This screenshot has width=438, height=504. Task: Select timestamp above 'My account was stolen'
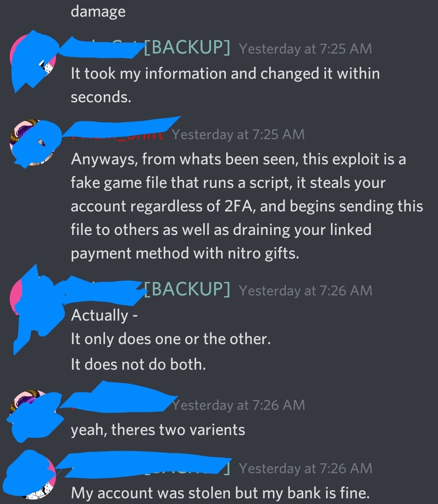305,468
